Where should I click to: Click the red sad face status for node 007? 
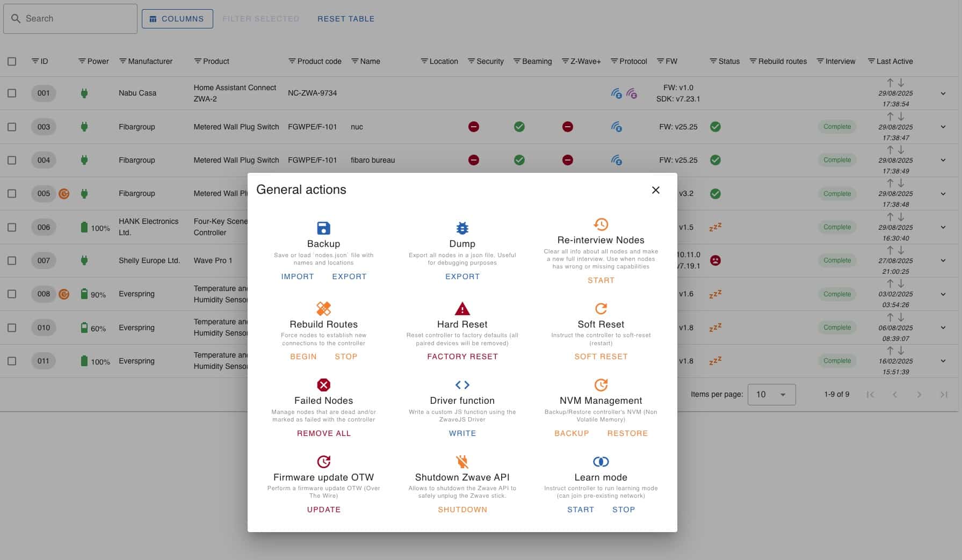click(x=715, y=260)
